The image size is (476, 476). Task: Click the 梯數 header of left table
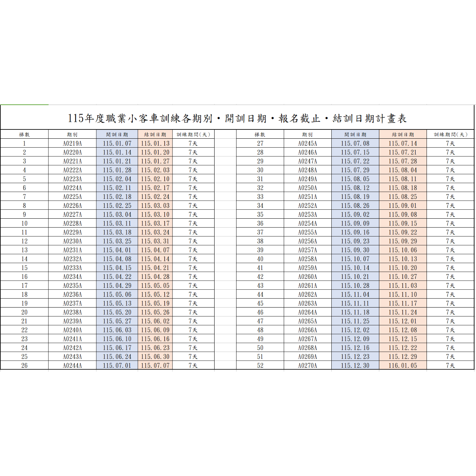[x=25, y=134]
